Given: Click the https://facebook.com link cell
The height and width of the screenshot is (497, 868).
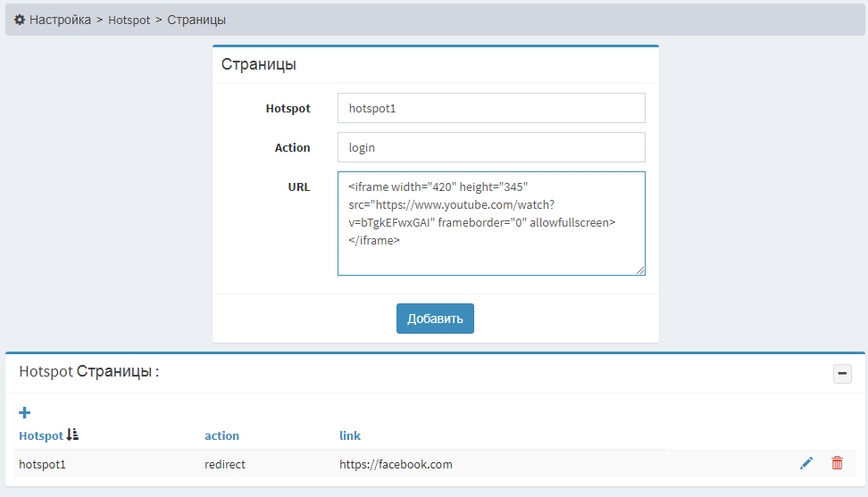Looking at the screenshot, I should pyautogui.click(x=396, y=464).
